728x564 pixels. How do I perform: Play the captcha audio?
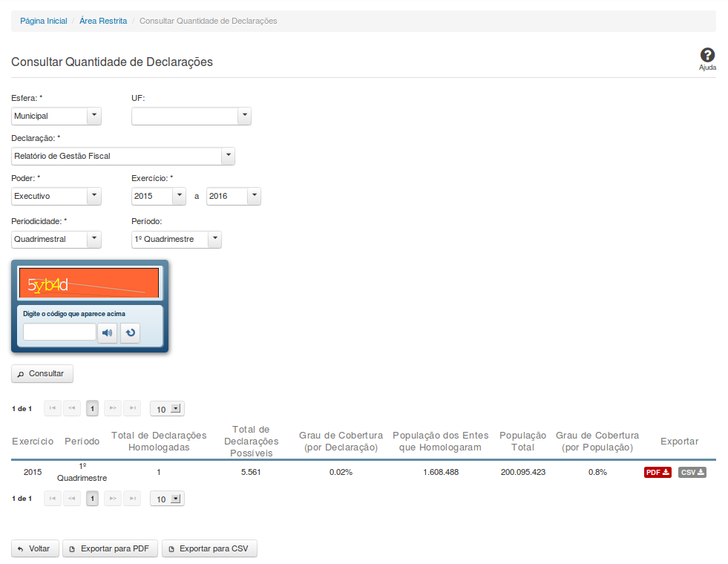point(108,333)
